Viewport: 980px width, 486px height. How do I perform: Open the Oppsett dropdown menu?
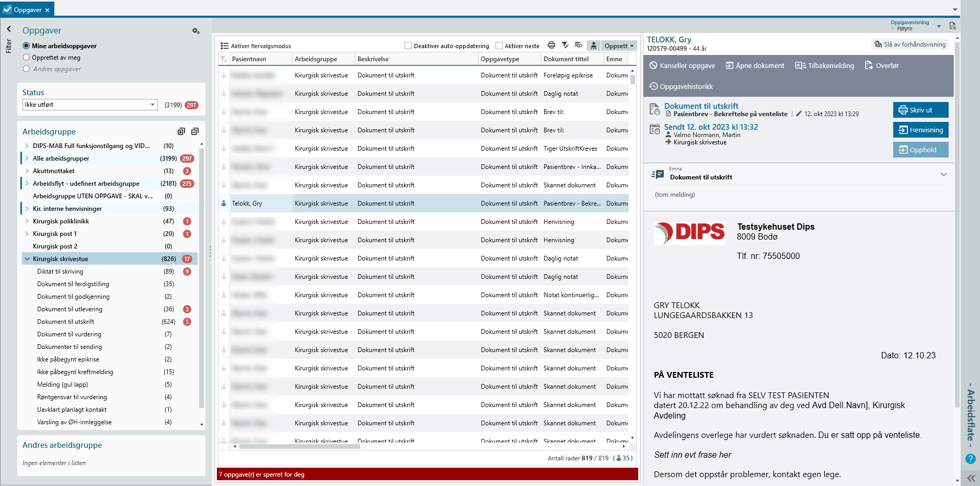point(619,46)
